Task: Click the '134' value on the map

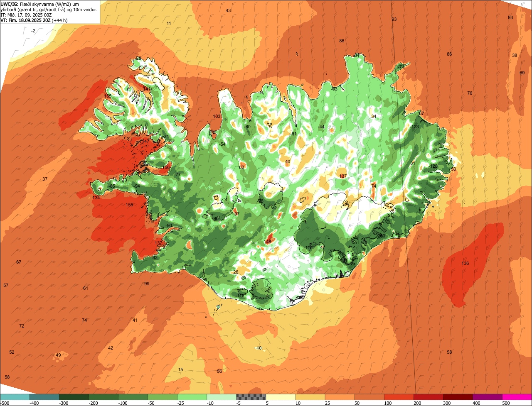Action: [x=96, y=198]
